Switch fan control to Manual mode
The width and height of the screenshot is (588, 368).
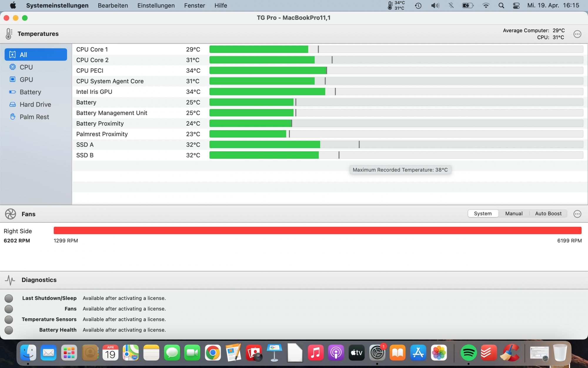514,213
